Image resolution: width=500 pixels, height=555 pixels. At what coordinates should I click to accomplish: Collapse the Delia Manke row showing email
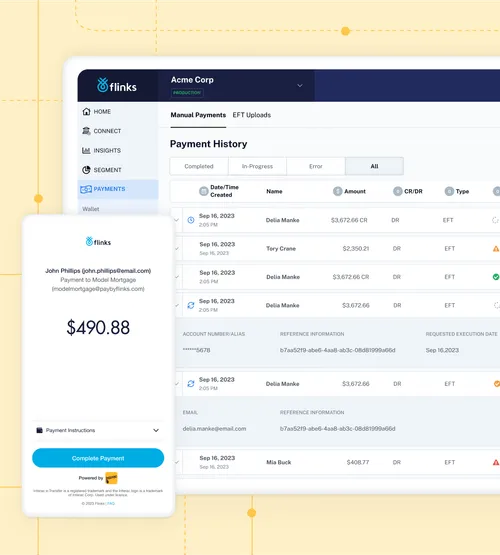177,384
